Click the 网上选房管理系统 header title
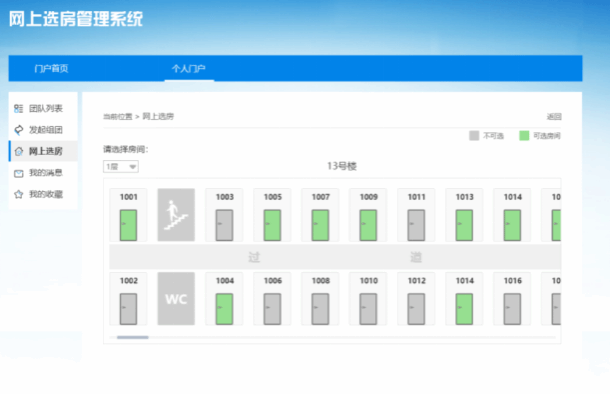Screen dimensions: 610x394 click(x=76, y=19)
